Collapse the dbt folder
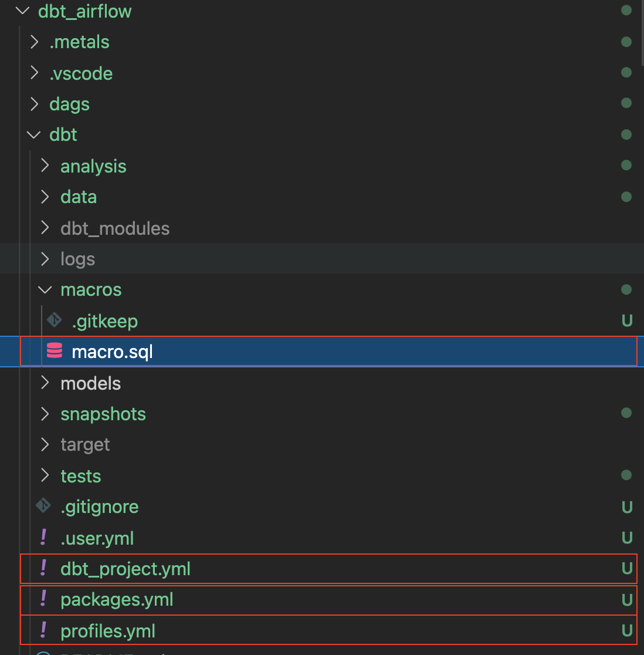The height and width of the screenshot is (655, 644). 34,134
